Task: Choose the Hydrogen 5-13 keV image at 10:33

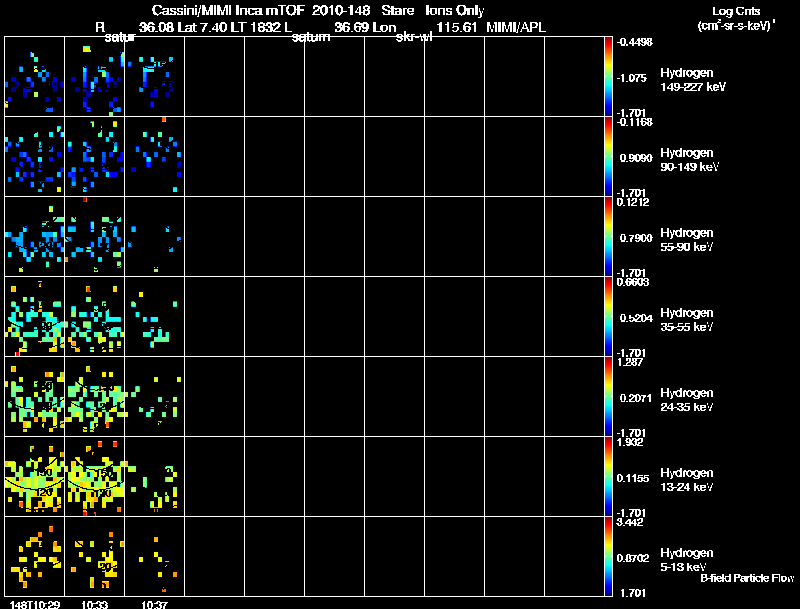Action: (x=94, y=556)
